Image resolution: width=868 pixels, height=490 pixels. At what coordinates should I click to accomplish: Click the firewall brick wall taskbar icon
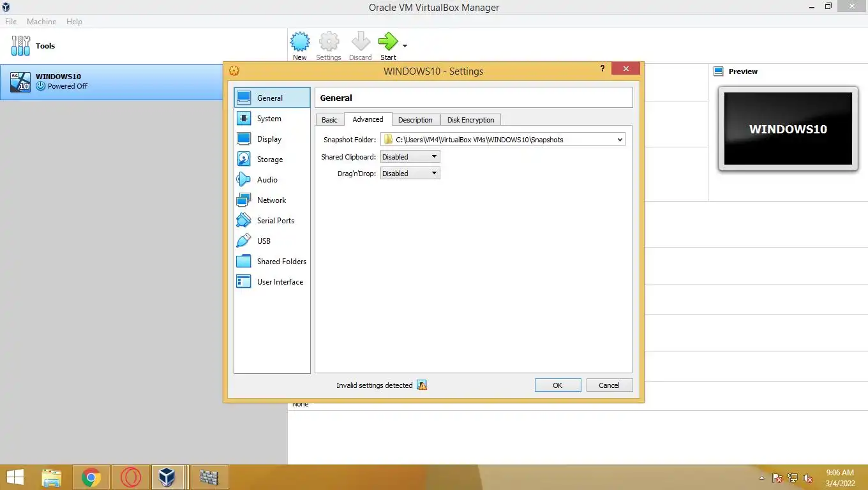209,477
